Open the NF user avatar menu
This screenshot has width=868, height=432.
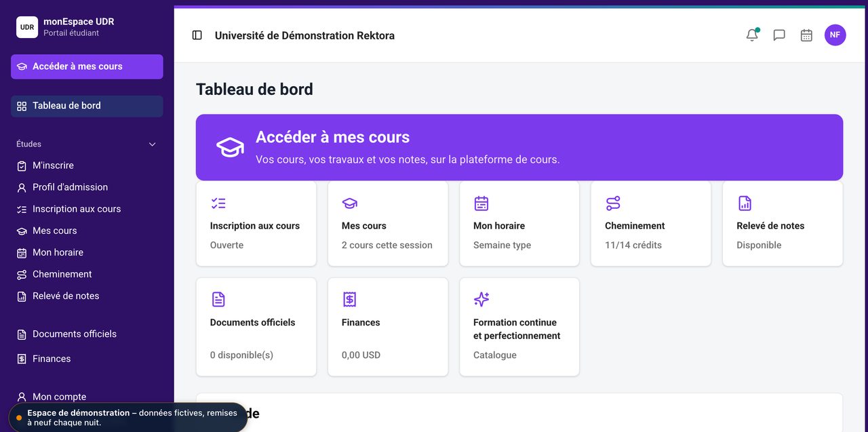coord(835,35)
